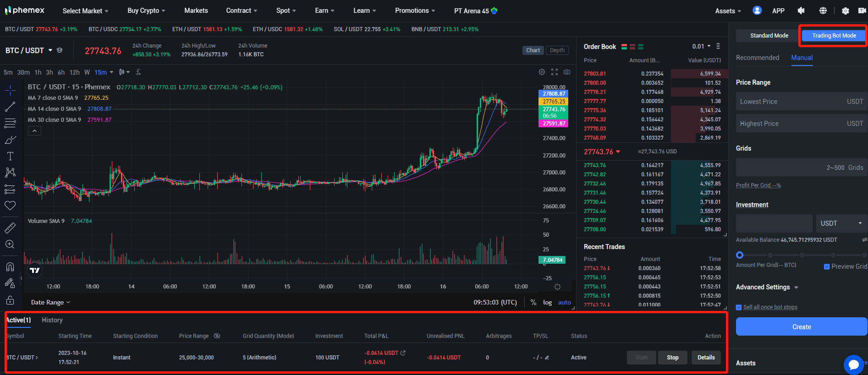View Details of BTC/USDT bot

tap(706, 358)
